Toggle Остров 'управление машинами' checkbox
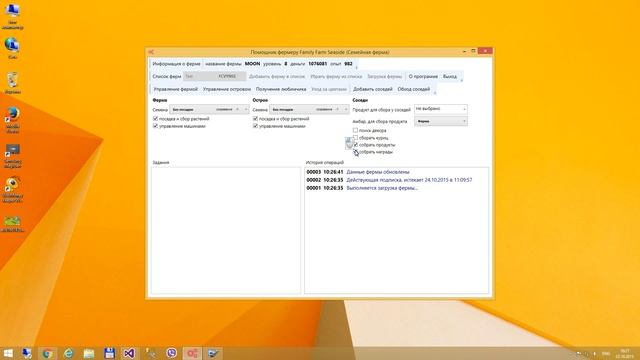This screenshot has height=360, width=640. tap(255, 126)
